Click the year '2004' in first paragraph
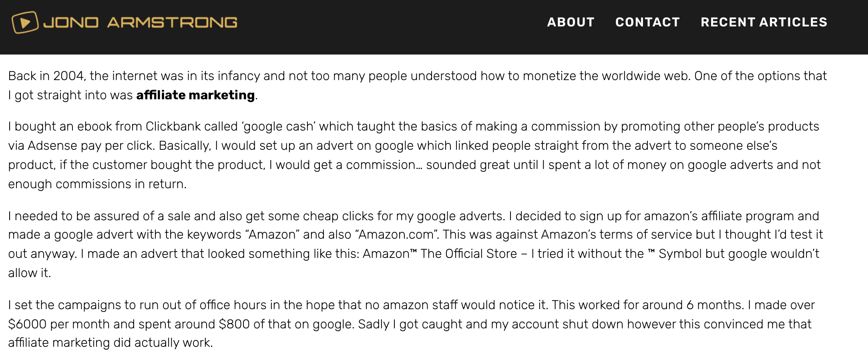The height and width of the screenshot is (350, 868). (x=68, y=76)
